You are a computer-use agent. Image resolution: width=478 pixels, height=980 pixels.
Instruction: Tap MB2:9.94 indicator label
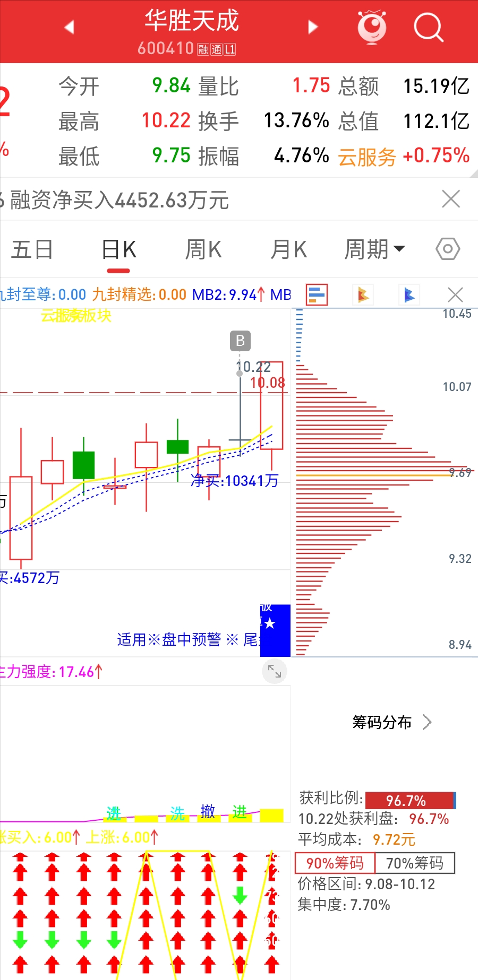coord(228,294)
